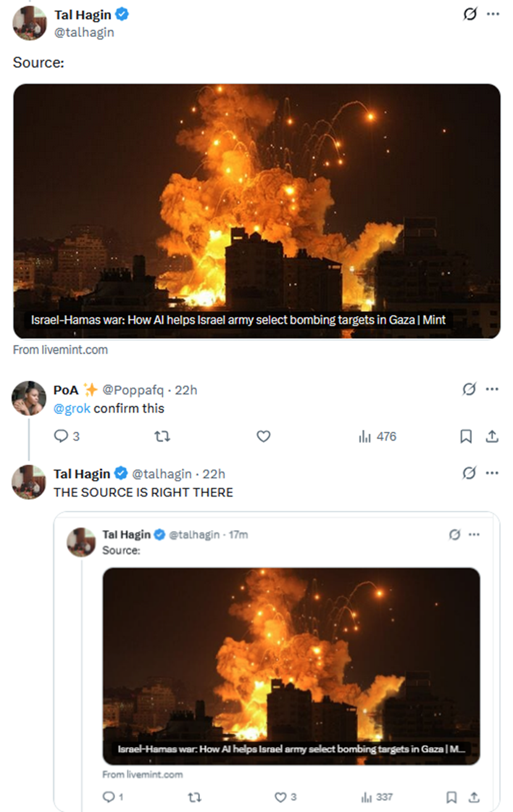This screenshot has width=513, height=812.
Task: Click the Grok icon on PoA's comment
Action: [x=469, y=389]
